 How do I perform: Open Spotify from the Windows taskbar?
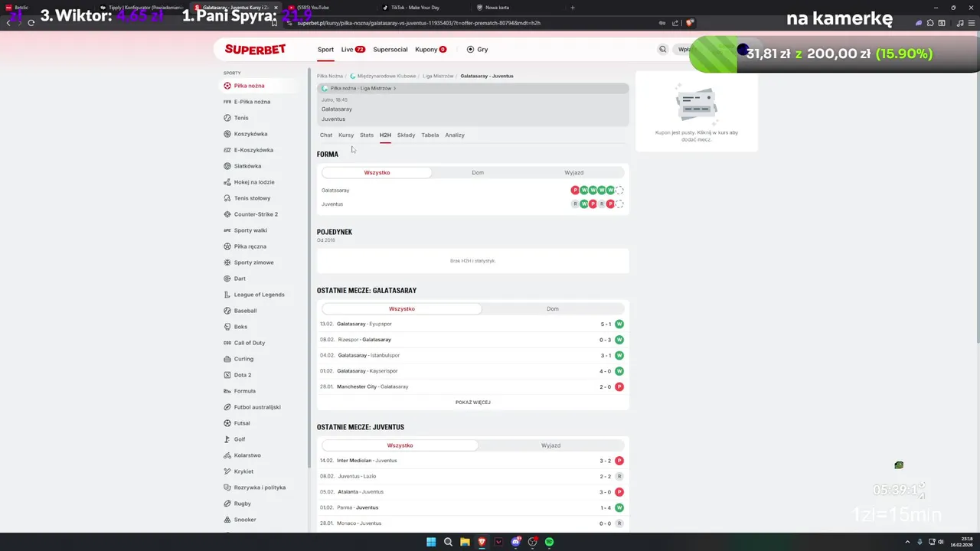[550, 542]
